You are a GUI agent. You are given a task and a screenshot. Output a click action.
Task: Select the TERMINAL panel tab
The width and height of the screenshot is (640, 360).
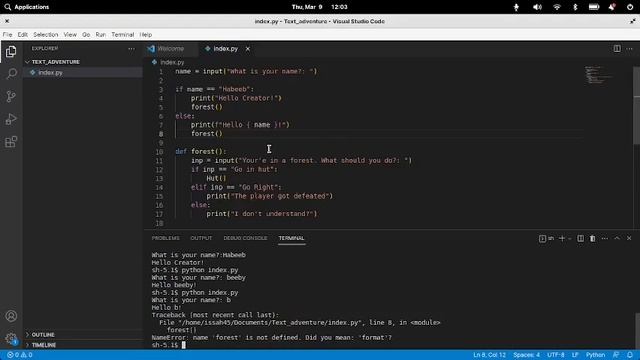(x=291, y=238)
